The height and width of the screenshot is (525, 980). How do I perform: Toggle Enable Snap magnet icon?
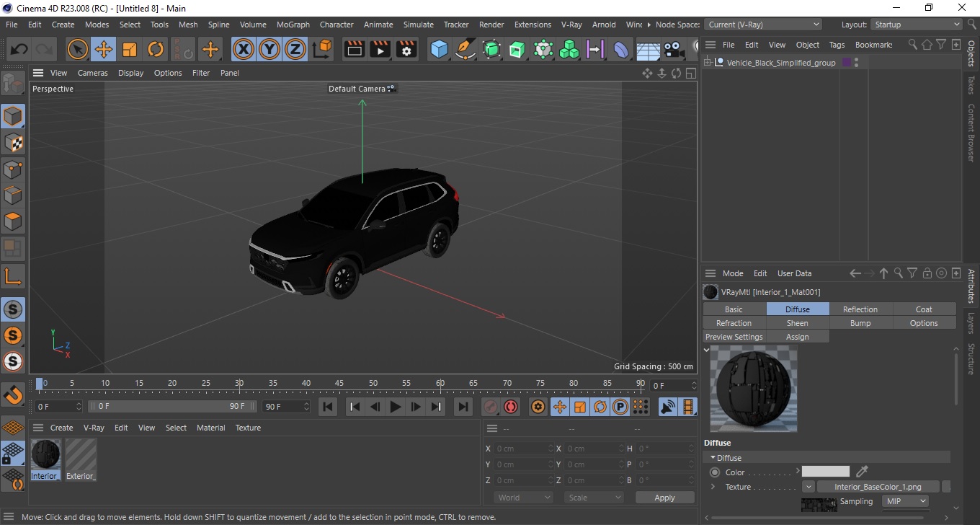click(x=13, y=394)
